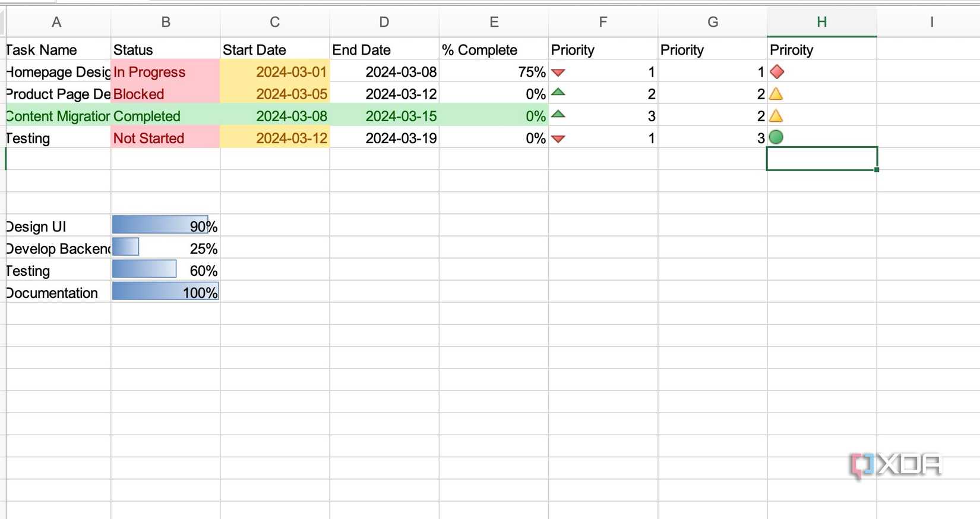
Task: Select column H header
Action: pyautogui.click(x=821, y=22)
